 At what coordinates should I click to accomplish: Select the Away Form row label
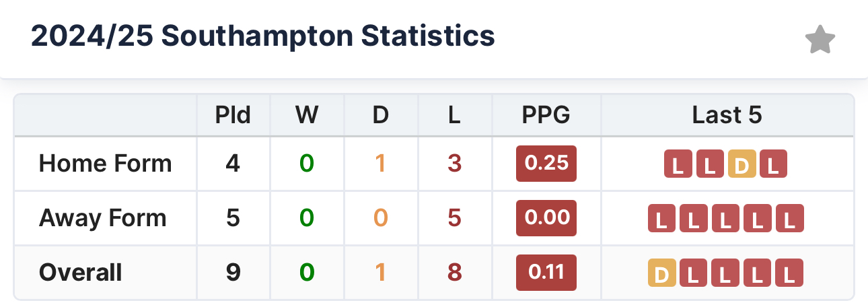click(102, 218)
